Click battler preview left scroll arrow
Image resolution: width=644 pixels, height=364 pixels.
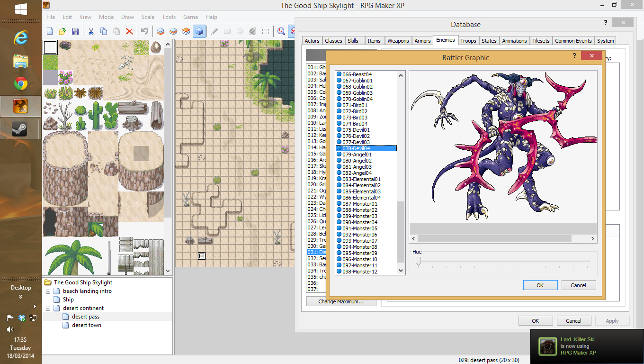pos(413,239)
